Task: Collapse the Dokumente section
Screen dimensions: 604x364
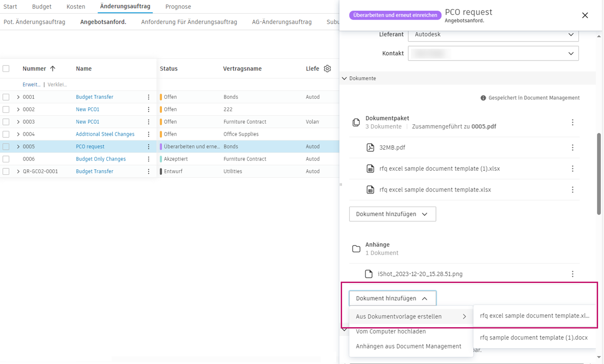Action: [x=345, y=78]
